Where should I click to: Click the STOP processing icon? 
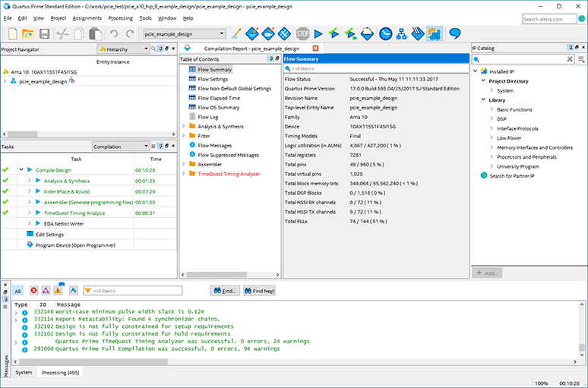pos(302,33)
